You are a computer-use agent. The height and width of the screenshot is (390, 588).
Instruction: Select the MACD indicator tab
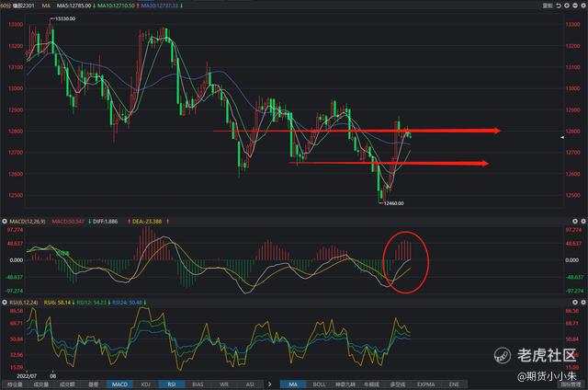coord(119,384)
